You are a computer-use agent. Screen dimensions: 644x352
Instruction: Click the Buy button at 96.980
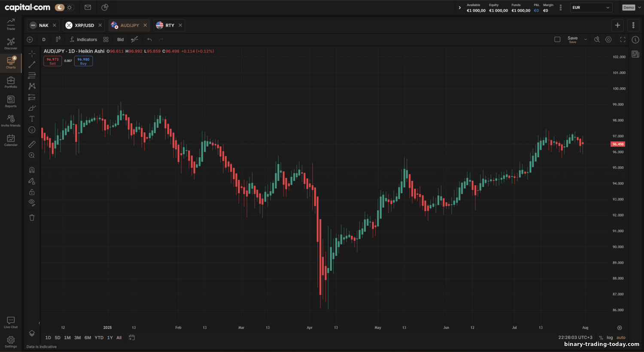(x=83, y=61)
